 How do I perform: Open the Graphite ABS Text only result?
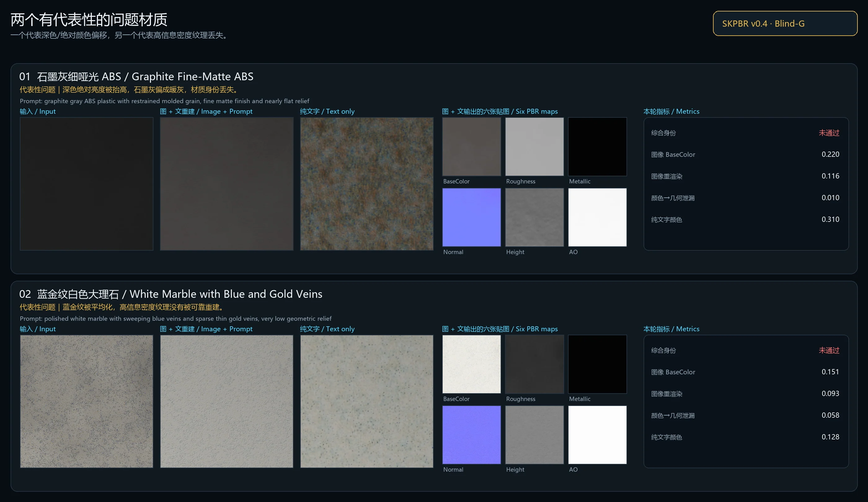pos(367,184)
